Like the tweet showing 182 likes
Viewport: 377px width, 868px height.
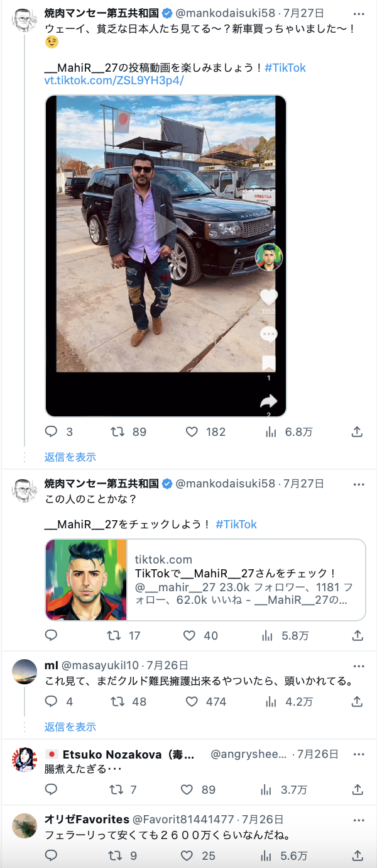192,431
